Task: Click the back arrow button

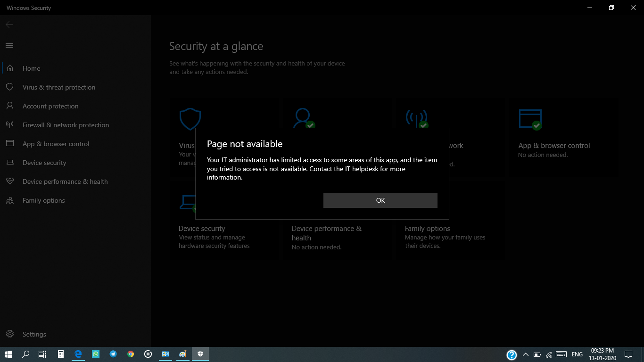Action: (x=9, y=25)
